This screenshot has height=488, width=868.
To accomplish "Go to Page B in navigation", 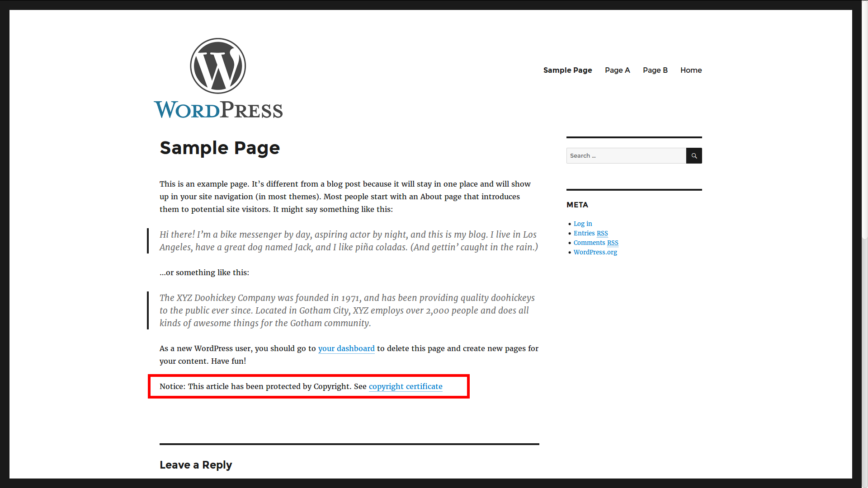I will point(655,70).
